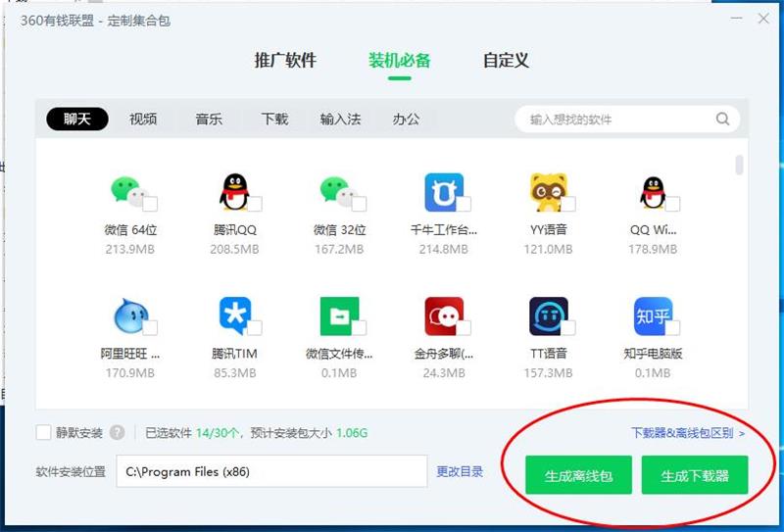Click the 213.9MB size text
This screenshot has height=532, width=784.
tap(129, 249)
